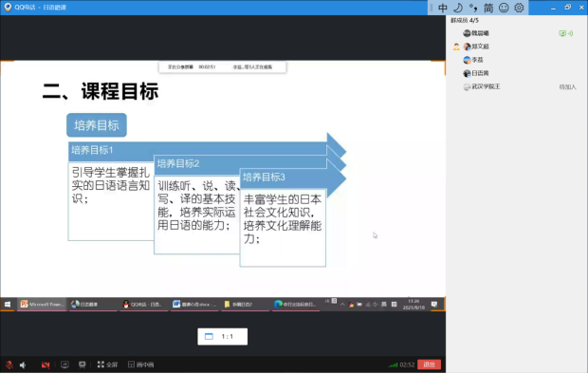
Task: Click the red 退出 exit button
Action: (429, 365)
